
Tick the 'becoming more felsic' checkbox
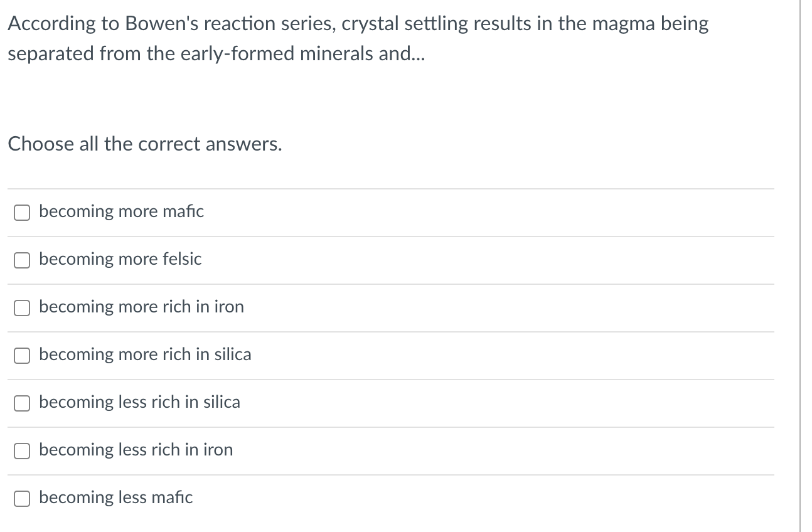[x=23, y=260]
